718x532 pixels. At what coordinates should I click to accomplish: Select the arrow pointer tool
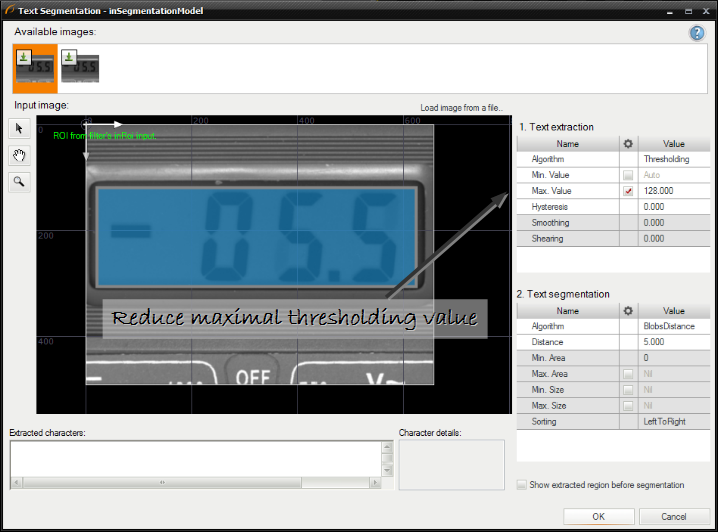tap(18, 128)
